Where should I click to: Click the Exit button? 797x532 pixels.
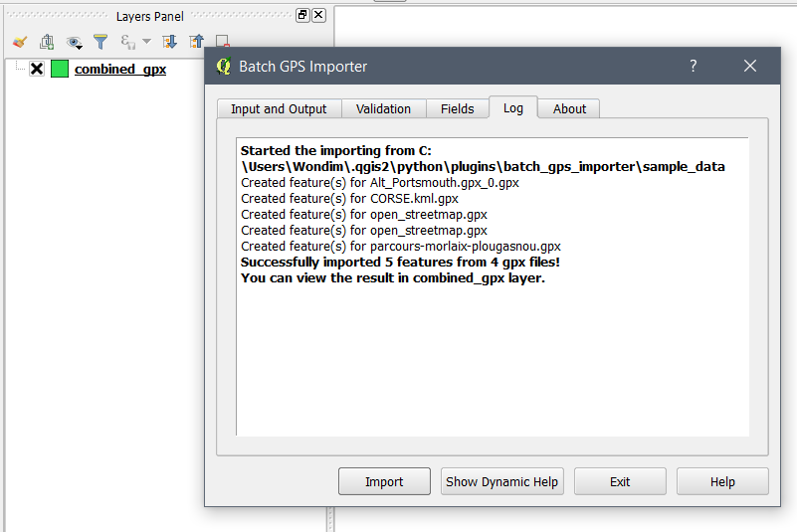point(620,481)
